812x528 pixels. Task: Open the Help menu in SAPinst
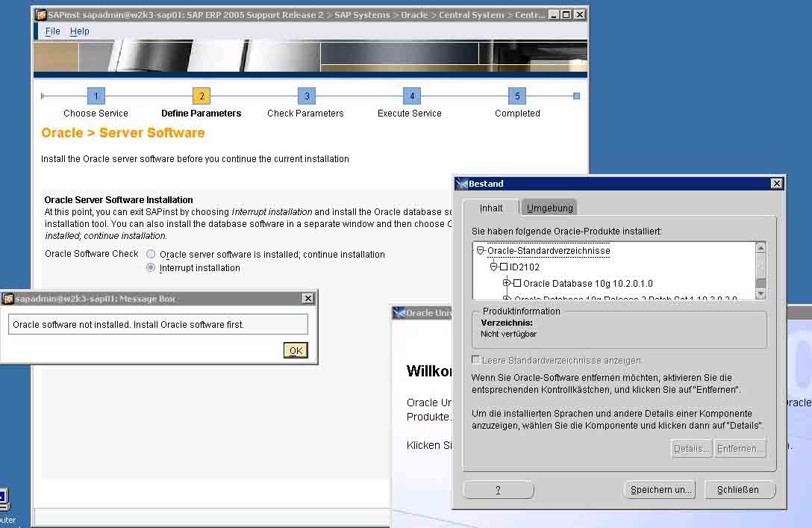pos(80,31)
